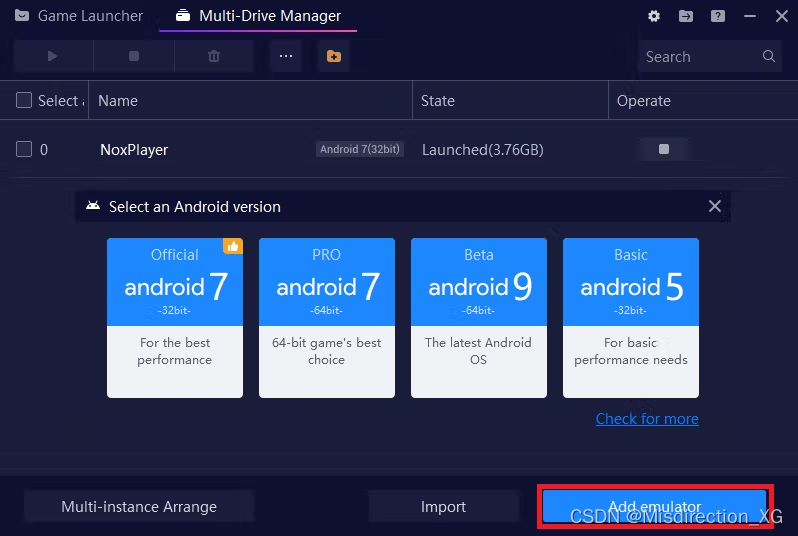Choose the Official android 7 32bit card
This screenshot has width=798, height=536.
click(x=175, y=318)
